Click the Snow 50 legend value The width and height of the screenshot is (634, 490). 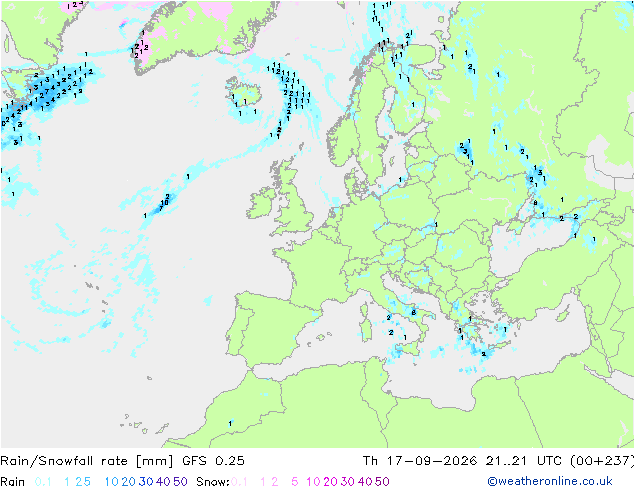tap(382, 482)
